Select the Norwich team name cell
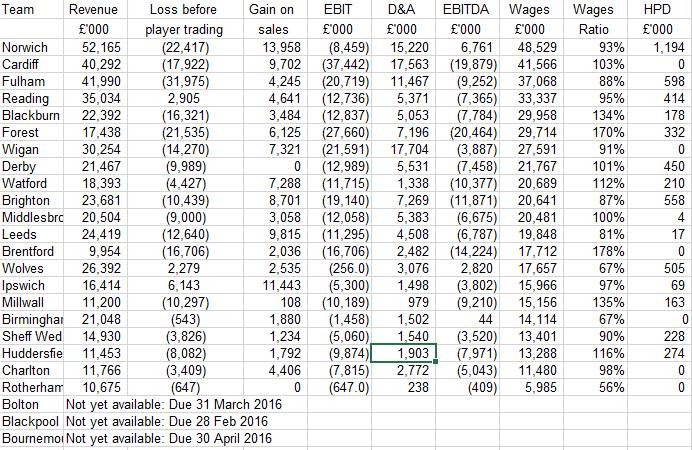The width and height of the screenshot is (692, 450). pos(32,48)
